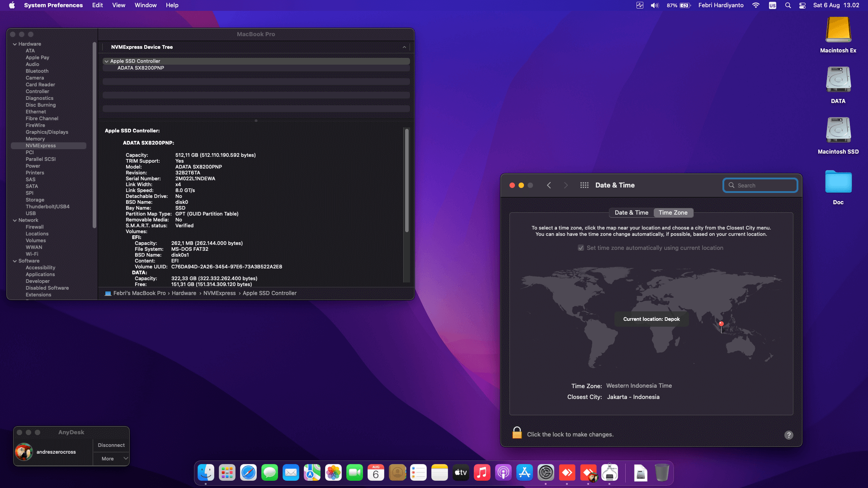Open the Music app in the Dock
Screen dimensions: 868x488
point(482,473)
